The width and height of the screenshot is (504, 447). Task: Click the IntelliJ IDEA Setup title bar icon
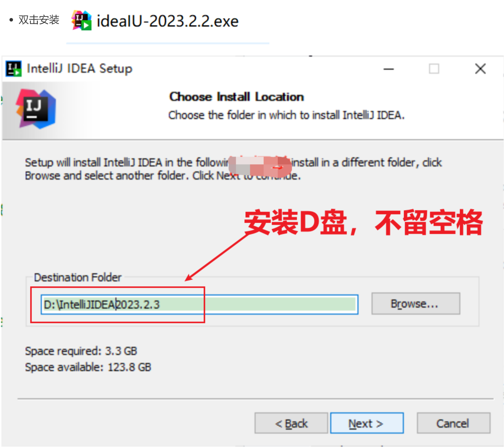coord(14,69)
